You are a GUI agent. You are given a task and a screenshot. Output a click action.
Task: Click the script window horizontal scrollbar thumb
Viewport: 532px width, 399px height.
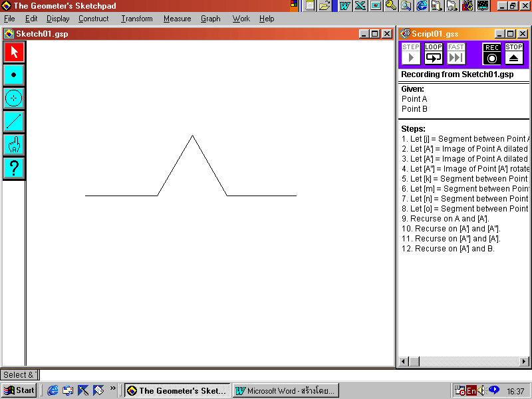click(414, 361)
